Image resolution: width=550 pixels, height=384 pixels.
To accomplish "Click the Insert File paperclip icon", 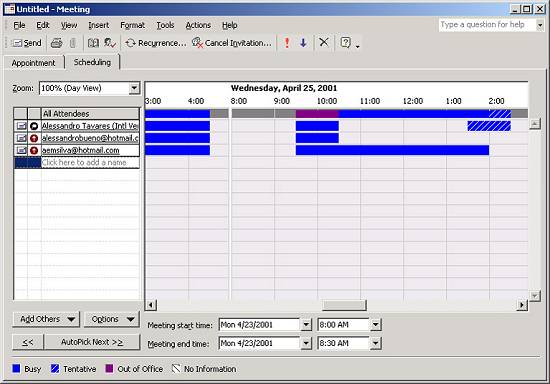I will 73,43.
